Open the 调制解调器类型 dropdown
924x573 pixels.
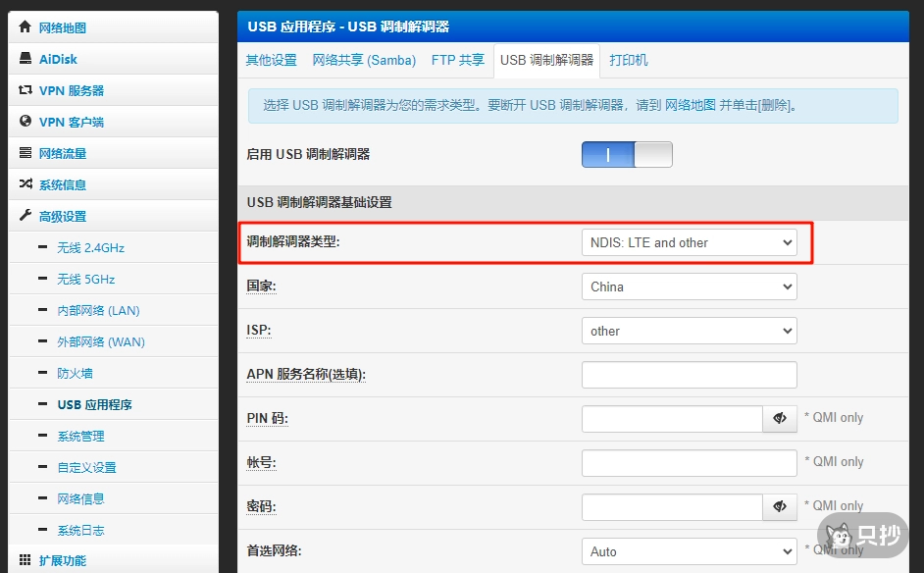690,242
